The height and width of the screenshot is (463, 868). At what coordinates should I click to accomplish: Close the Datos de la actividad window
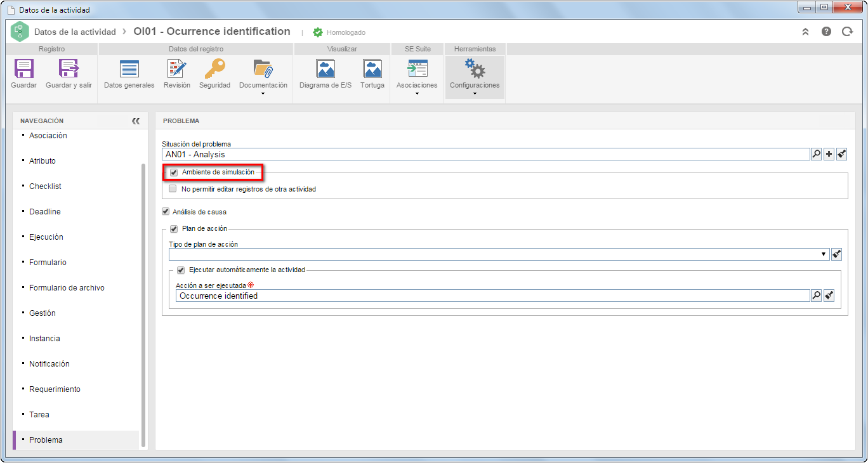coord(848,8)
